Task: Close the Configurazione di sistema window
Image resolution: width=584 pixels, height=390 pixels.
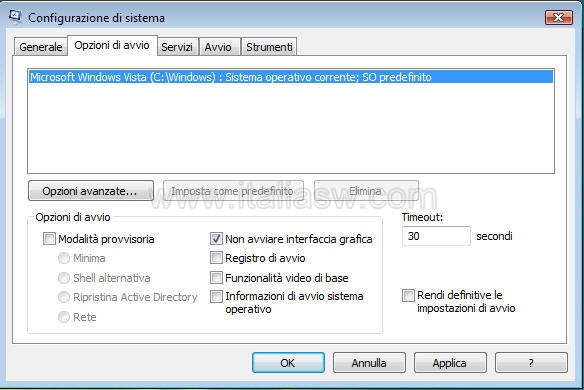Action: click(x=559, y=17)
